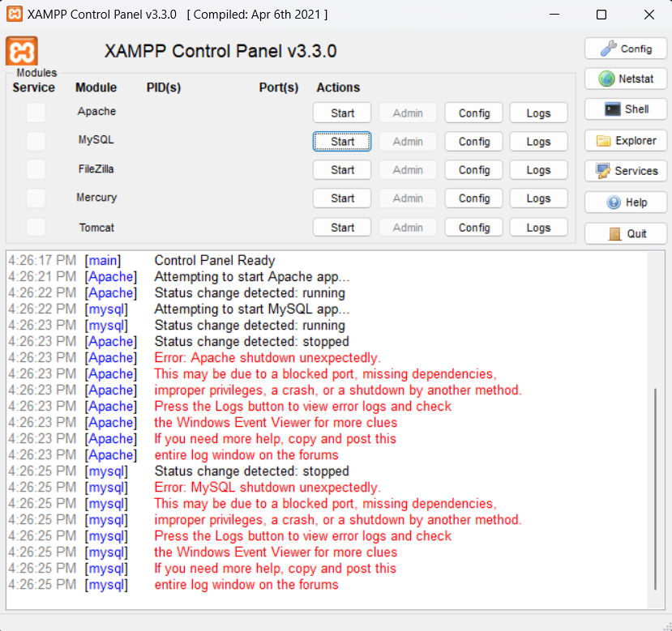
Task: Click the MySQL module name label
Action: pos(96,139)
